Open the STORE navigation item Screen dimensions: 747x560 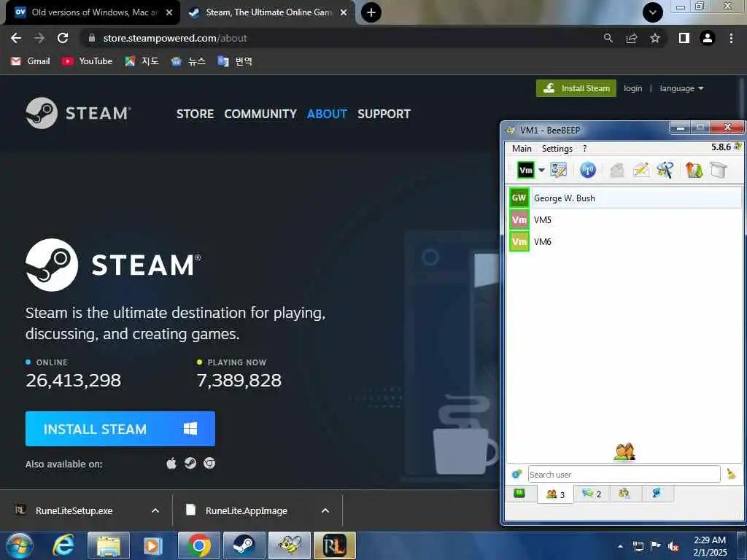(195, 114)
